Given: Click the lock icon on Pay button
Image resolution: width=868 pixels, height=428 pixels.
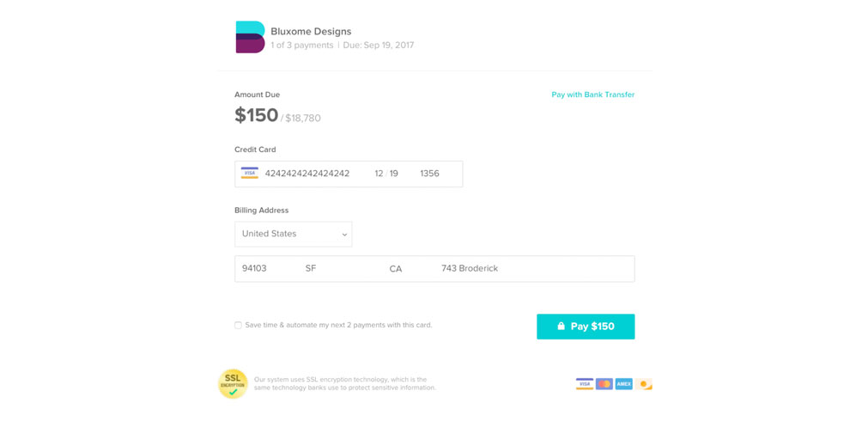Looking at the screenshot, I should (x=561, y=326).
